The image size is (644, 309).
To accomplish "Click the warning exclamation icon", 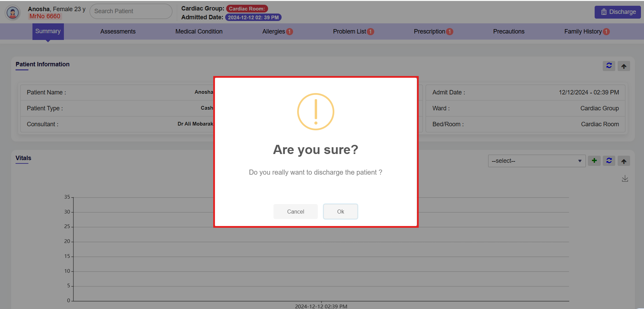I will (315, 112).
